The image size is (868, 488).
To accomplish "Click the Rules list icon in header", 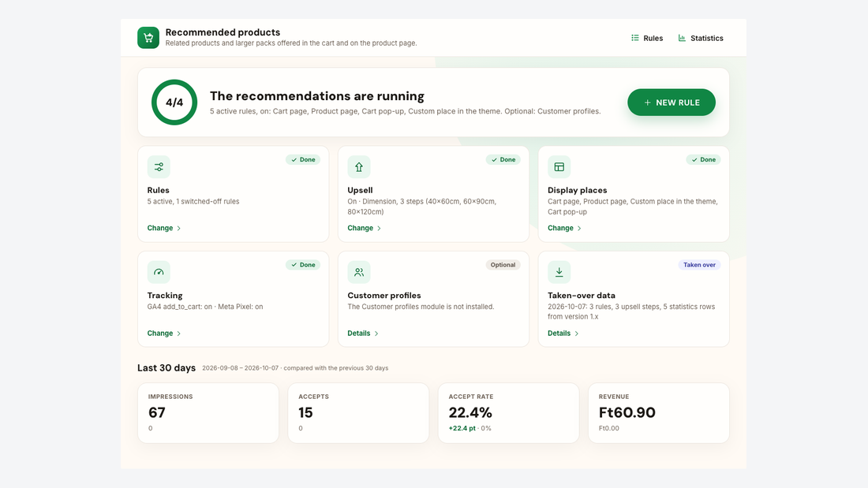I will (x=635, y=38).
